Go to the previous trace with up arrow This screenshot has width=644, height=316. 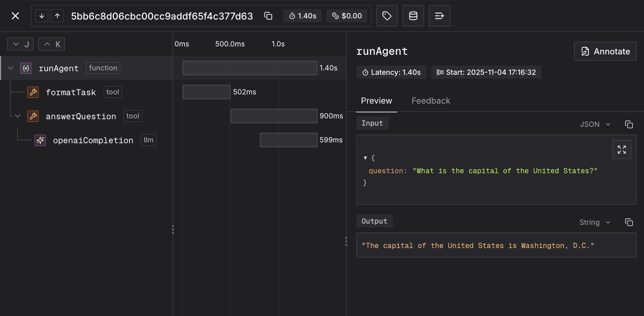[58, 16]
